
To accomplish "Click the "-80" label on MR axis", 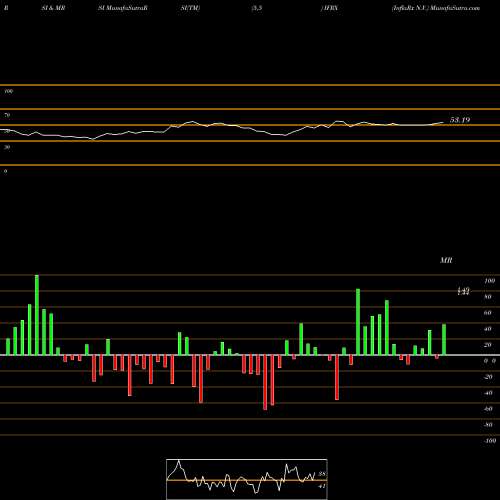I will [x=488, y=425].
